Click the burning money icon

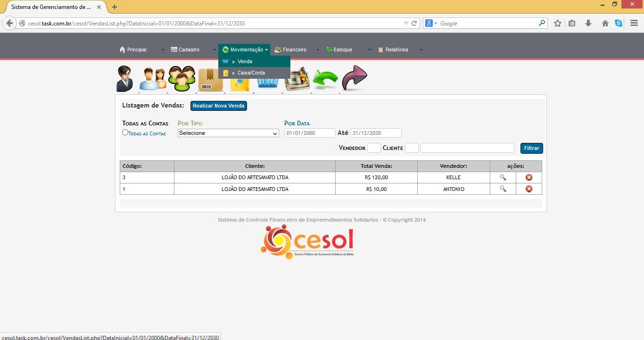pos(297,79)
